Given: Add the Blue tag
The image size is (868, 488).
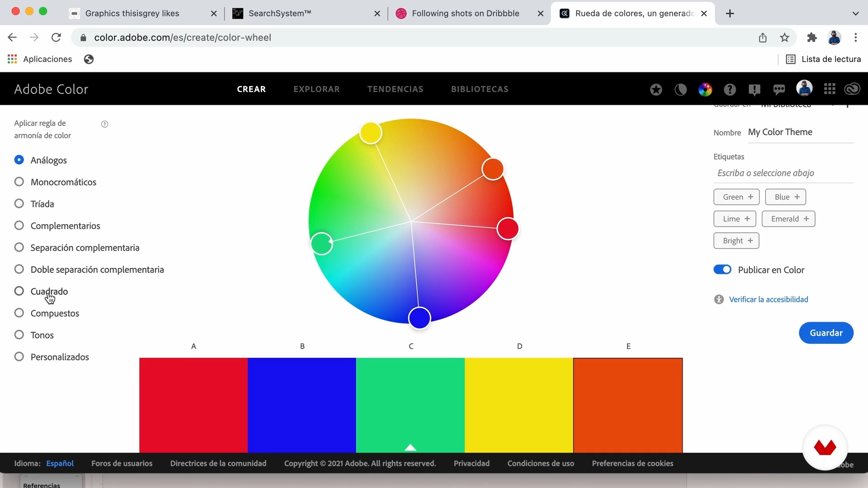Looking at the screenshot, I should pos(786,197).
